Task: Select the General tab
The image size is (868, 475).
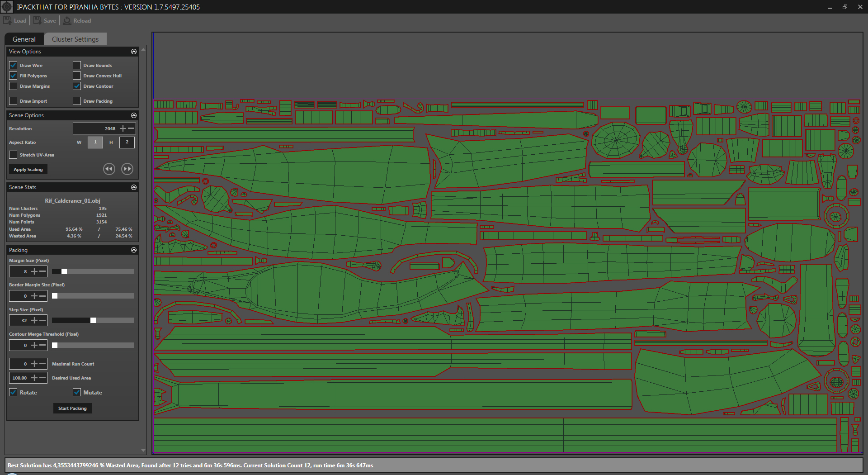Action: pos(24,39)
